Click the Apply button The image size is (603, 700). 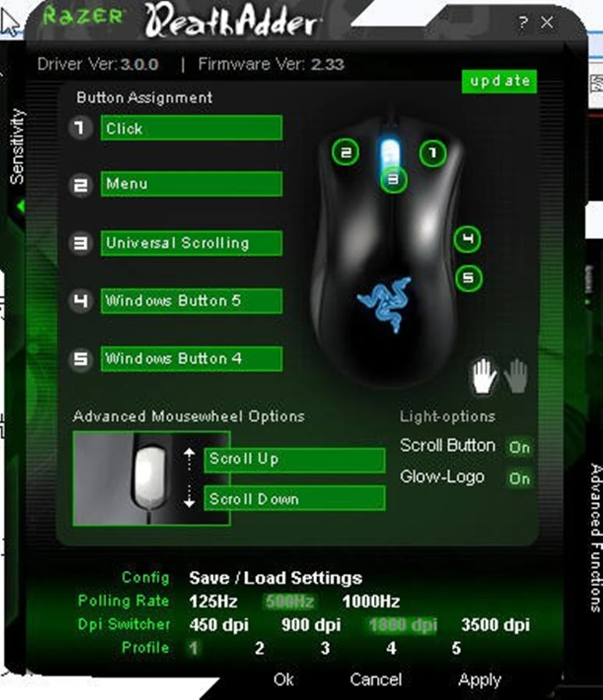coord(479,680)
